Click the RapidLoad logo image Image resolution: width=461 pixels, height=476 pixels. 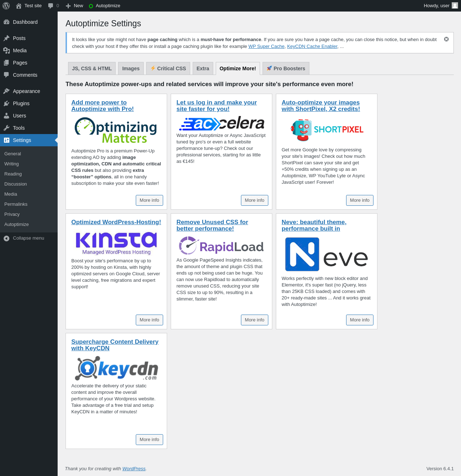tap(221, 246)
